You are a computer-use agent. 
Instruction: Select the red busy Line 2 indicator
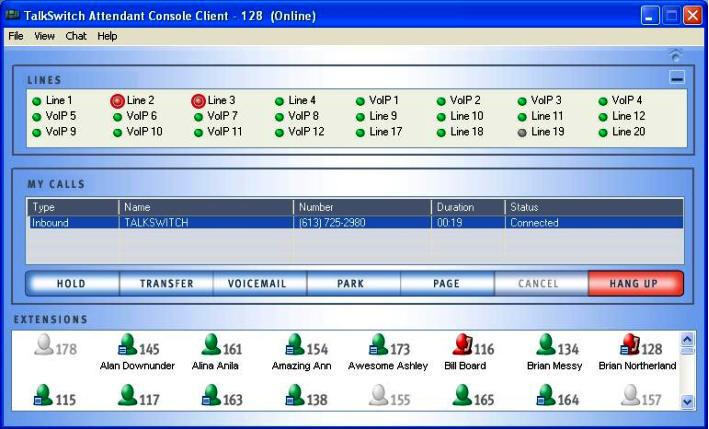[117, 101]
